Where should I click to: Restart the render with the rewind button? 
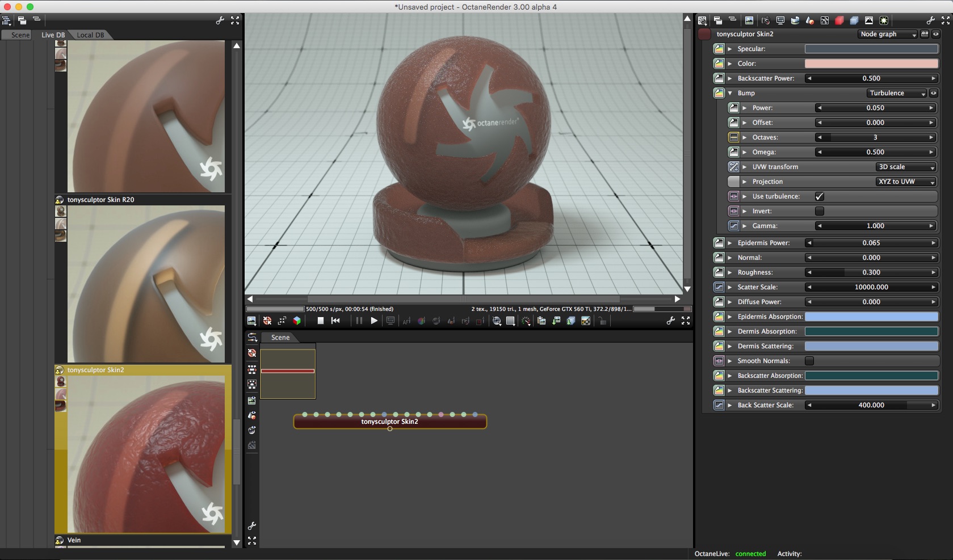pos(335,321)
